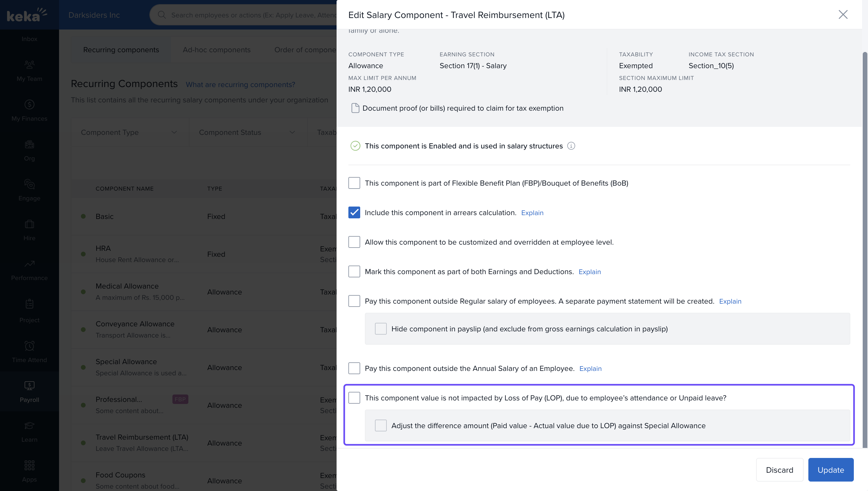Open My Finances from sidebar
This screenshot has height=491, width=868.
point(29,104)
